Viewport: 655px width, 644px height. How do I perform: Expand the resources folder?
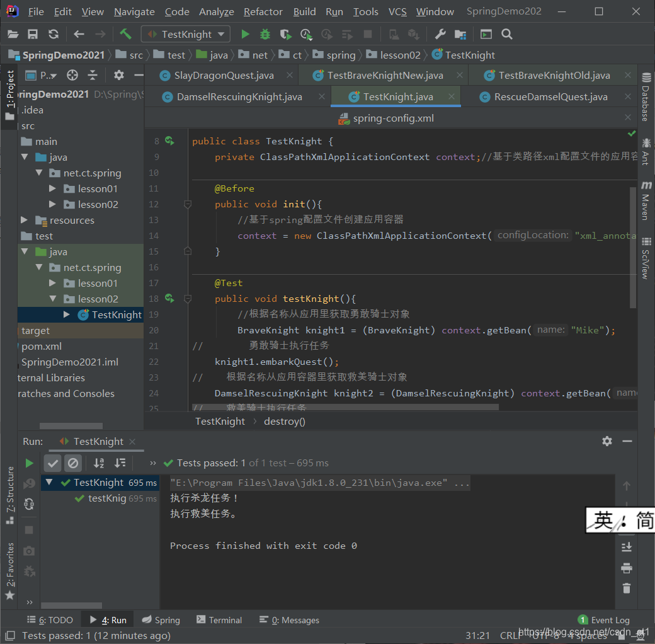click(x=24, y=220)
